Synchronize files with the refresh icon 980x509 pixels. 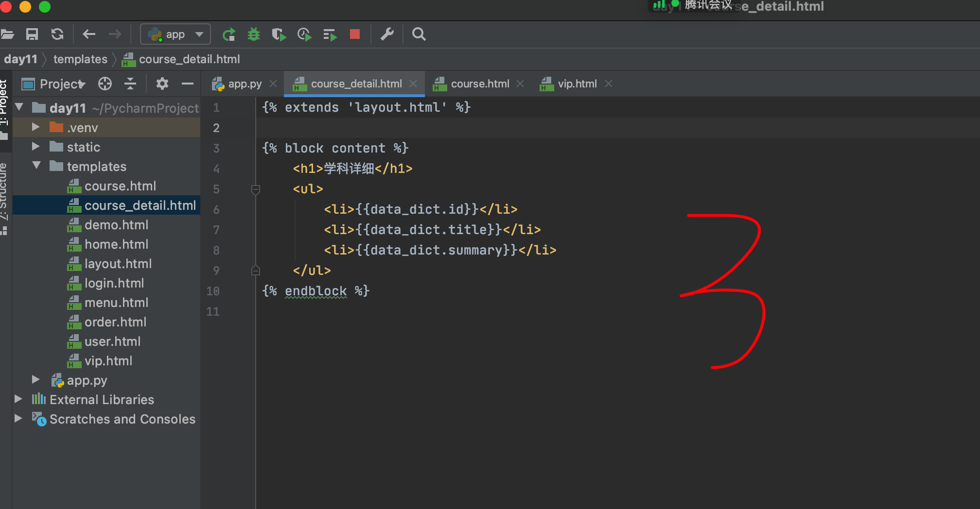(57, 34)
